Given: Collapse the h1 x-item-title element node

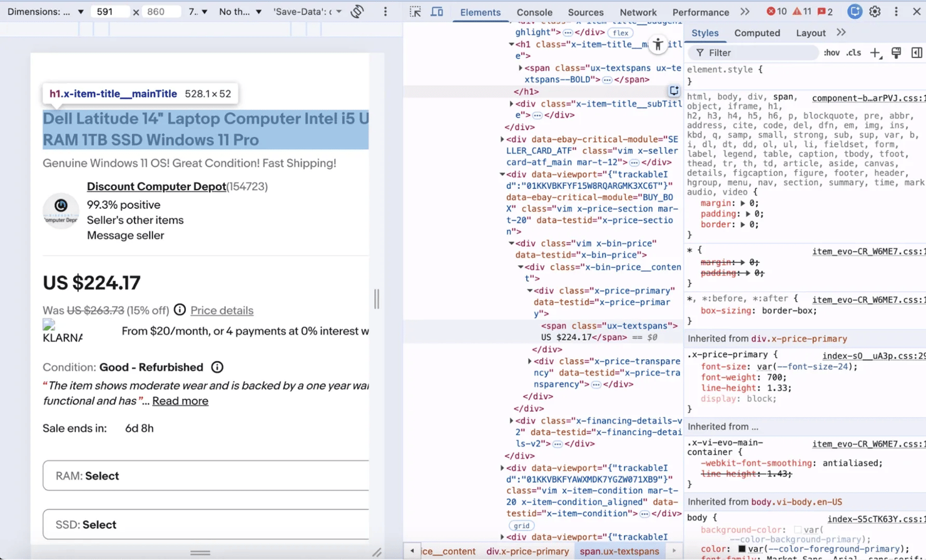Looking at the screenshot, I should pyautogui.click(x=511, y=44).
